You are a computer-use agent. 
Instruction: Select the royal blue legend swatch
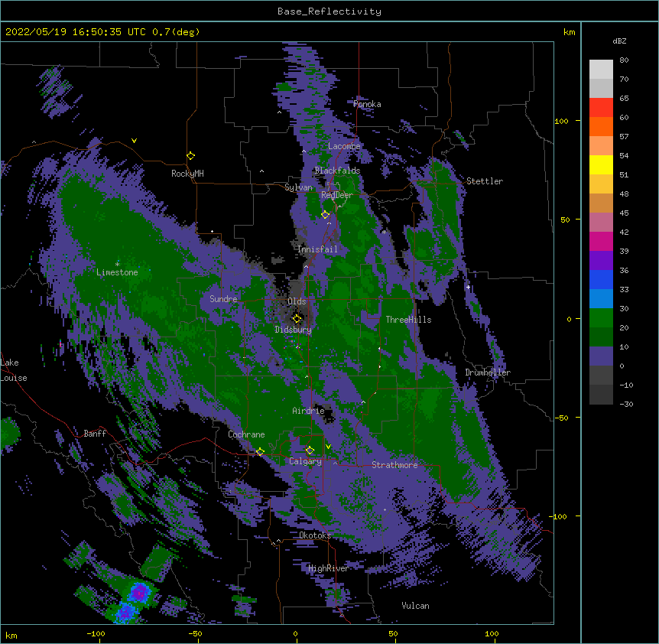click(601, 279)
